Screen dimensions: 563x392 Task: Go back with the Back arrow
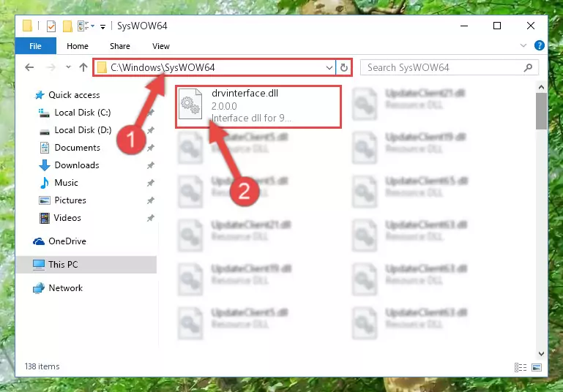[29, 67]
